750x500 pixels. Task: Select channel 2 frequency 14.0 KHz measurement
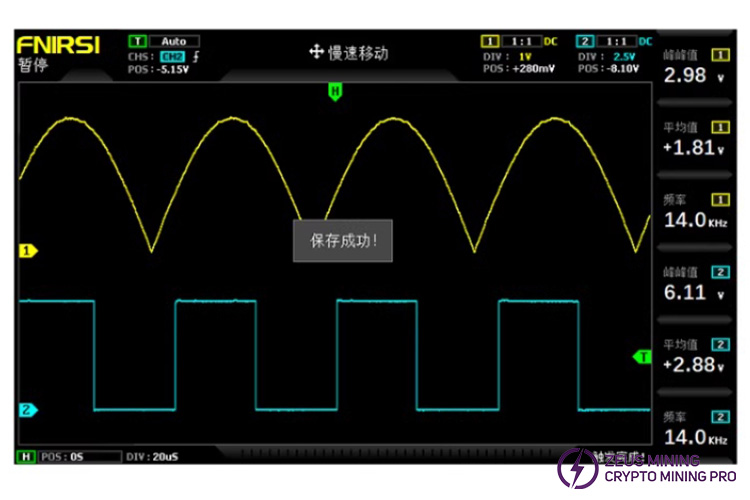[694, 436]
